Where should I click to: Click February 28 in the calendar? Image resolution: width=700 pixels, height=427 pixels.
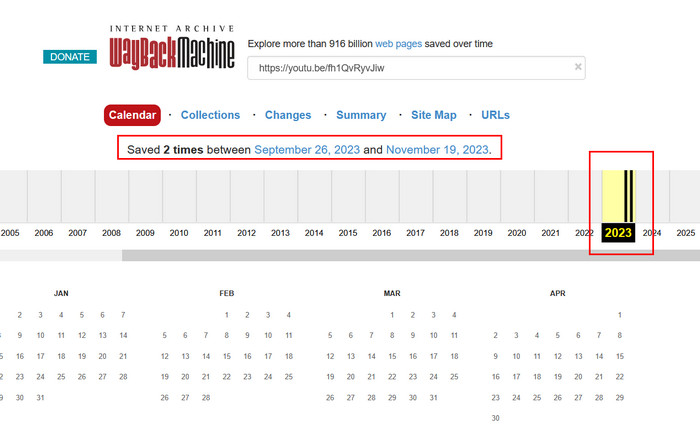[206, 398]
